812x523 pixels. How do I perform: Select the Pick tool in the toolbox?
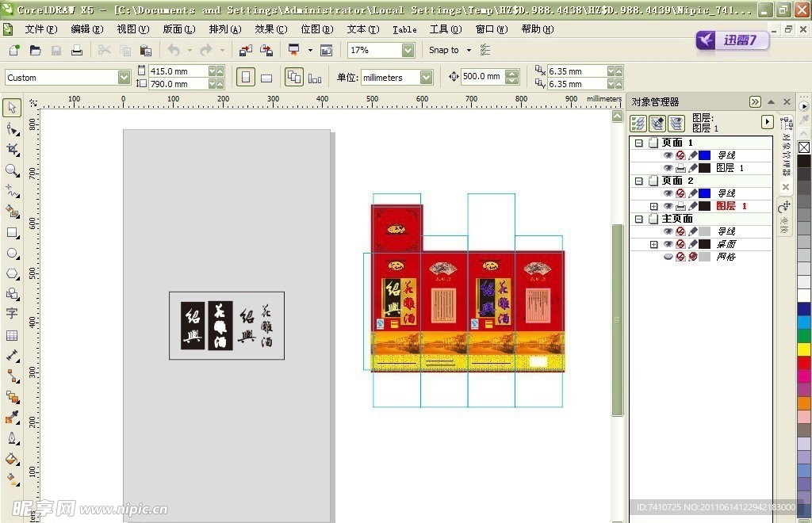[x=13, y=108]
